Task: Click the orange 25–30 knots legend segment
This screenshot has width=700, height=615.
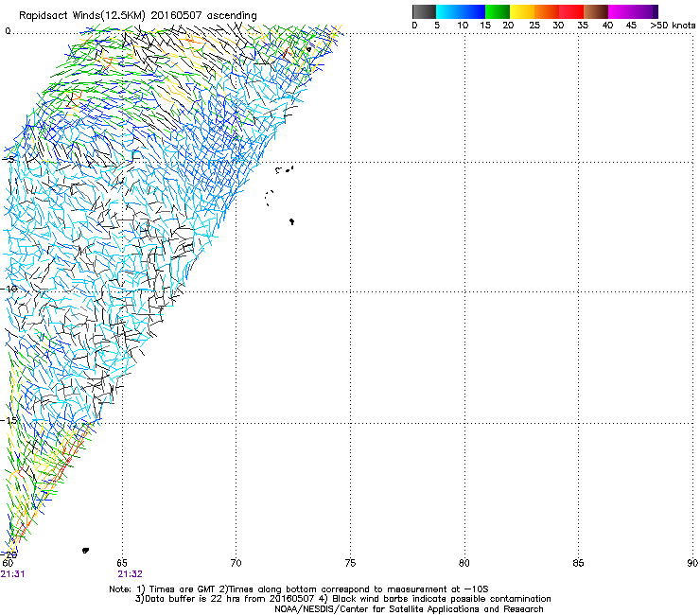Action: pos(547,11)
